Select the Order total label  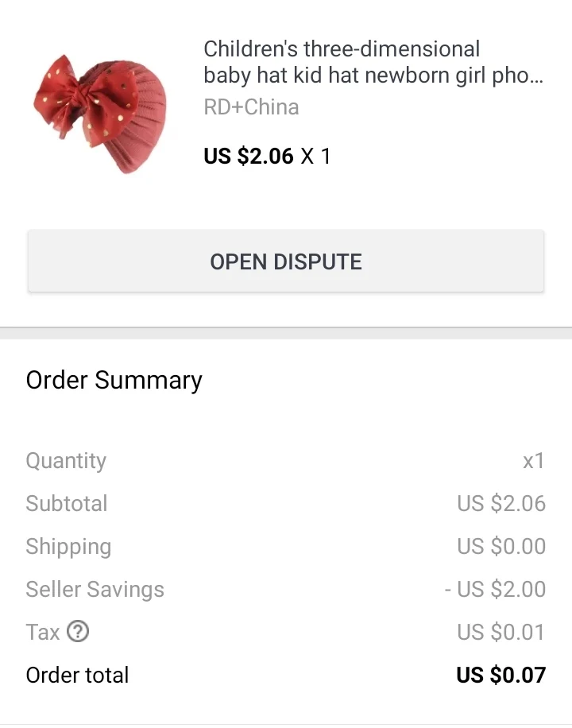(77, 675)
